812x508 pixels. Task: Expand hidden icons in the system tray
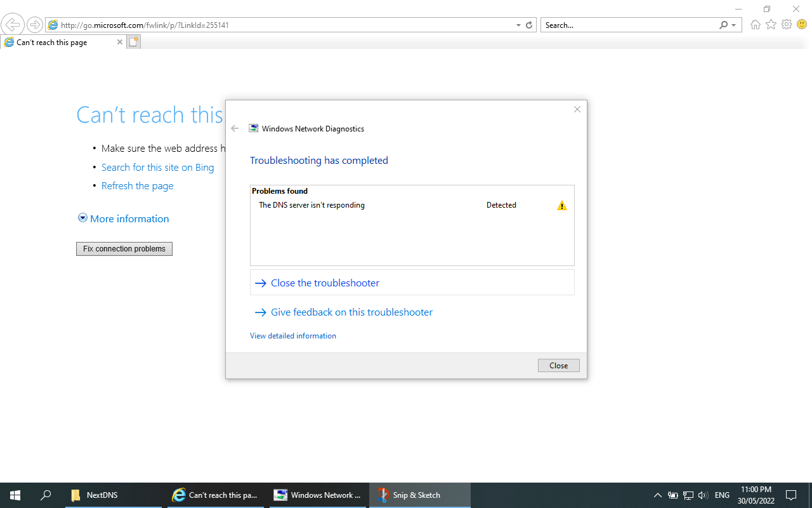[x=658, y=495]
